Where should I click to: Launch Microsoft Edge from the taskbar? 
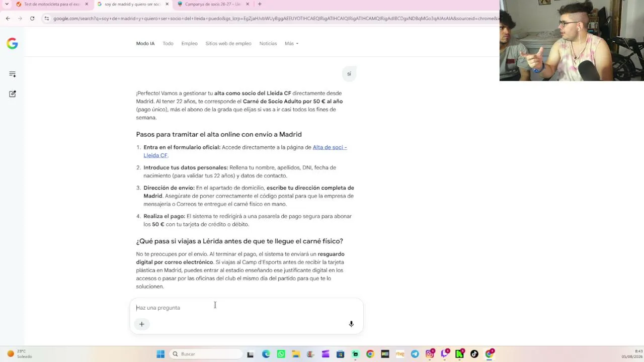click(266, 354)
